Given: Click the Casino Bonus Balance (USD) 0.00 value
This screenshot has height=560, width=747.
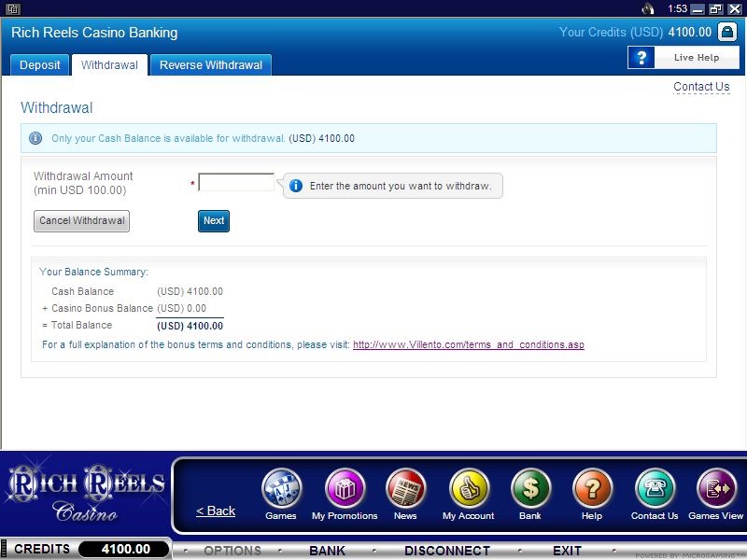Looking at the screenshot, I should (181, 308).
